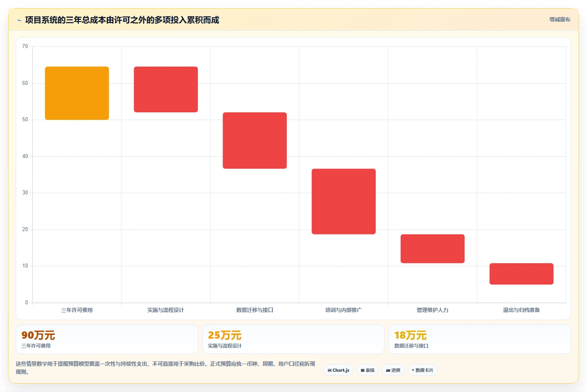Click the x-axis label 管理维护人力
Image resolution: width=587 pixels, height=392 pixels.
click(x=432, y=310)
